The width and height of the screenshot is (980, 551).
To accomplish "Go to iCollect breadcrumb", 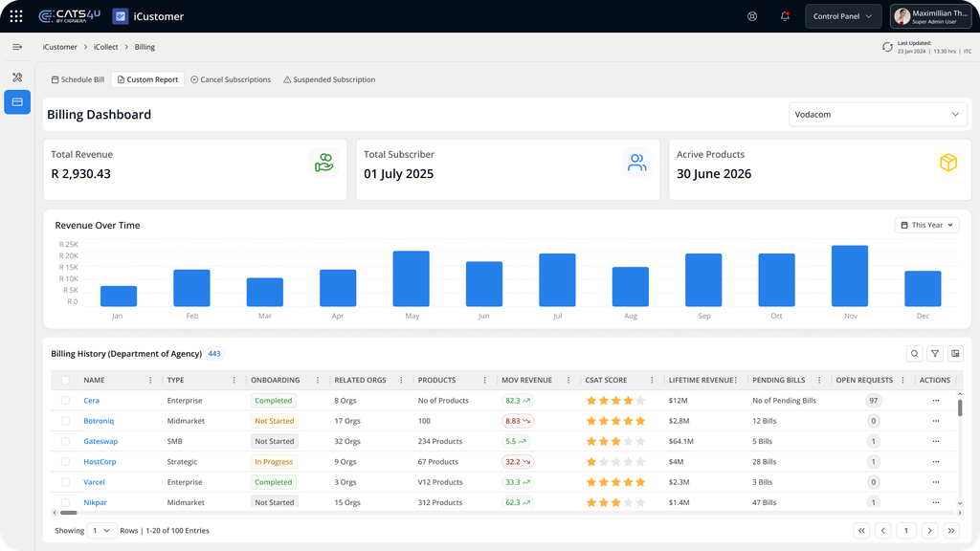I will (105, 47).
